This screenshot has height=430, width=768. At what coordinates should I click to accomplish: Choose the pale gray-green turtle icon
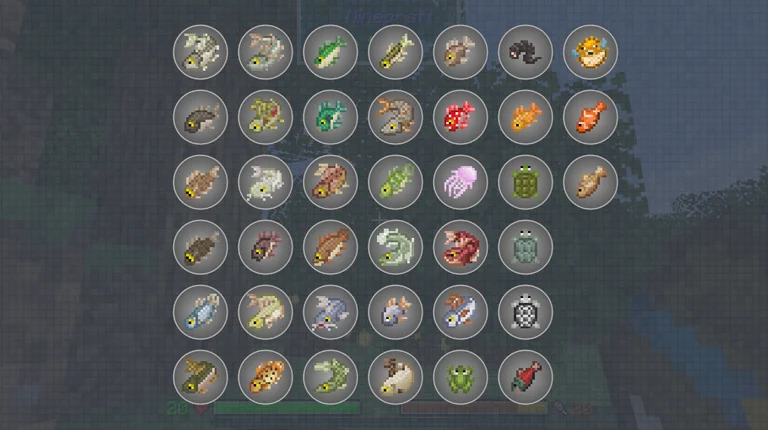click(525, 247)
